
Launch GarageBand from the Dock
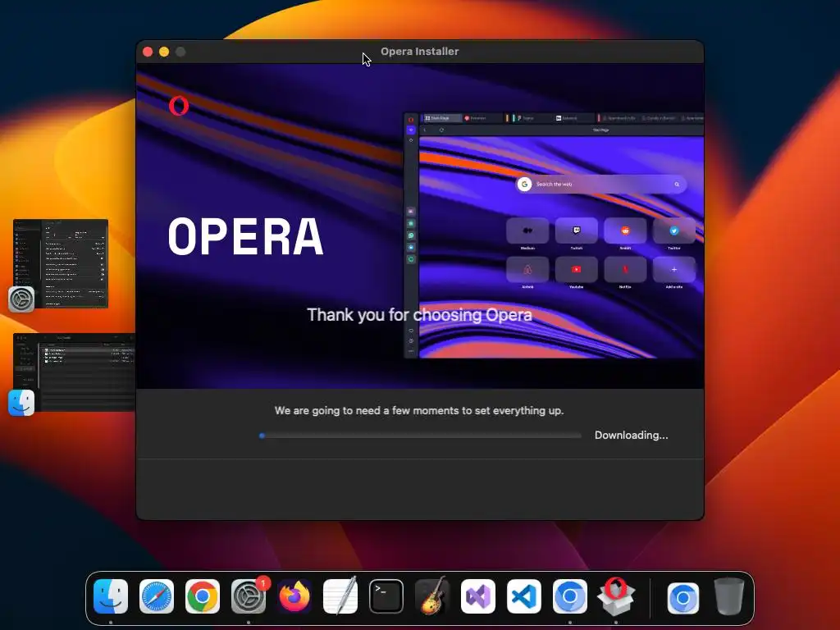pos(432,596)
